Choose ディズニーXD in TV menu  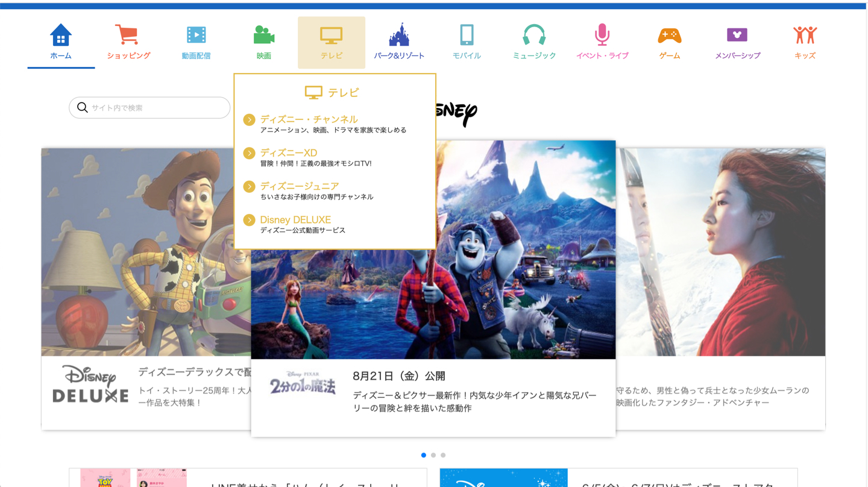[288, 153]
